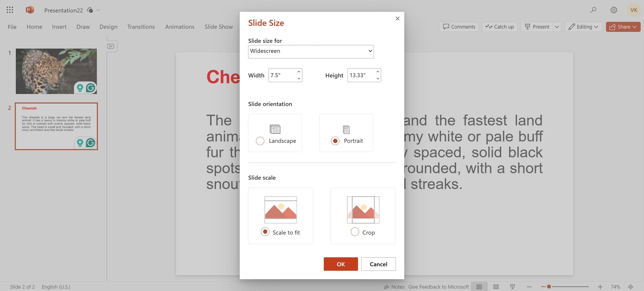Confirm slide size with OK button
This screenshot has width=644, height=291.
click(x=341, y=264)
